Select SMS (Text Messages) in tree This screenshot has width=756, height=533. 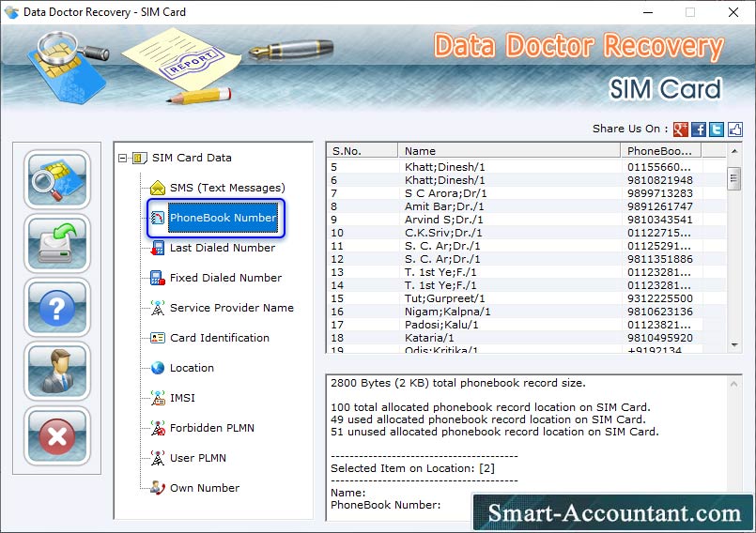227,188
